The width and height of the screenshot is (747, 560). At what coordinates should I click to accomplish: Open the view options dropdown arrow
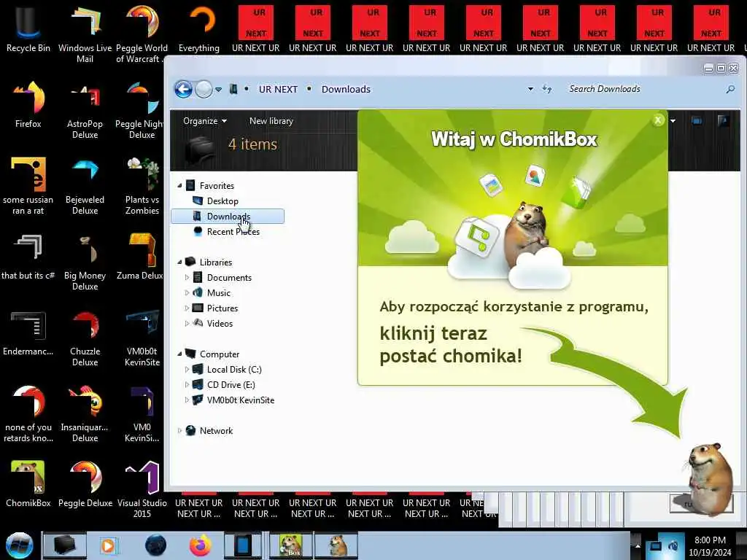click(x=673, y=121)
